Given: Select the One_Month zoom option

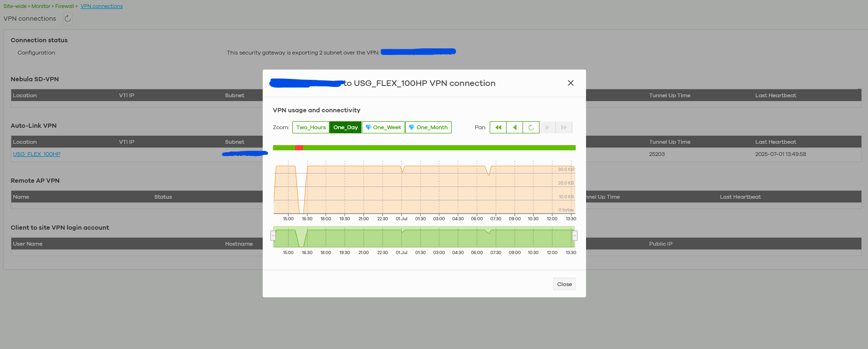Looking at the screenshot, I should pyautogui.click(x=428, y=127).
